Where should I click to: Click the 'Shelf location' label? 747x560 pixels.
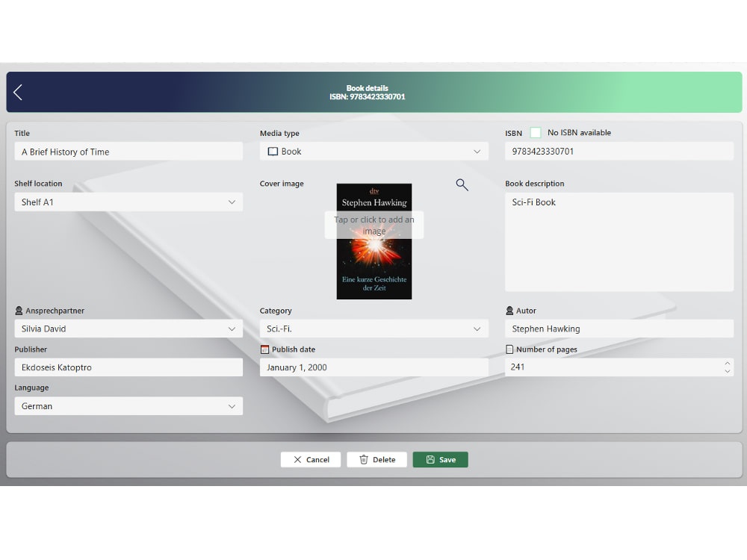[x=38, y=184]
